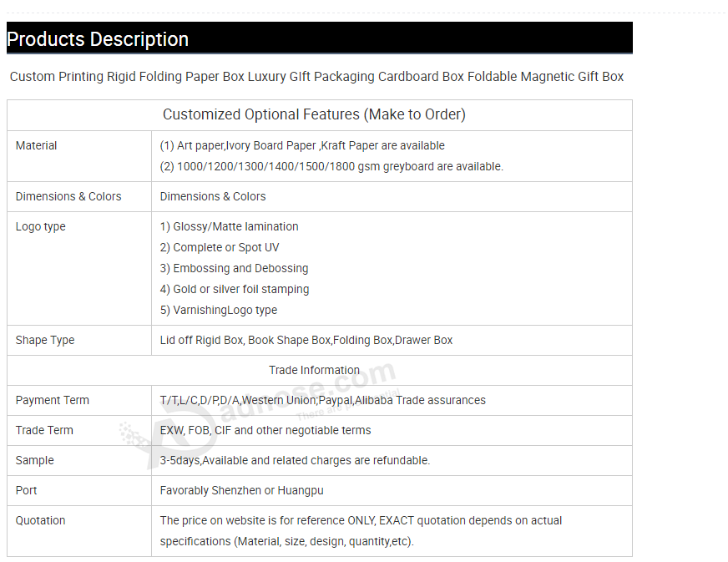Click the Art paper, Ivory Board Paper line
This screenshot has width=728, height=562.
[x=302, y=146]
